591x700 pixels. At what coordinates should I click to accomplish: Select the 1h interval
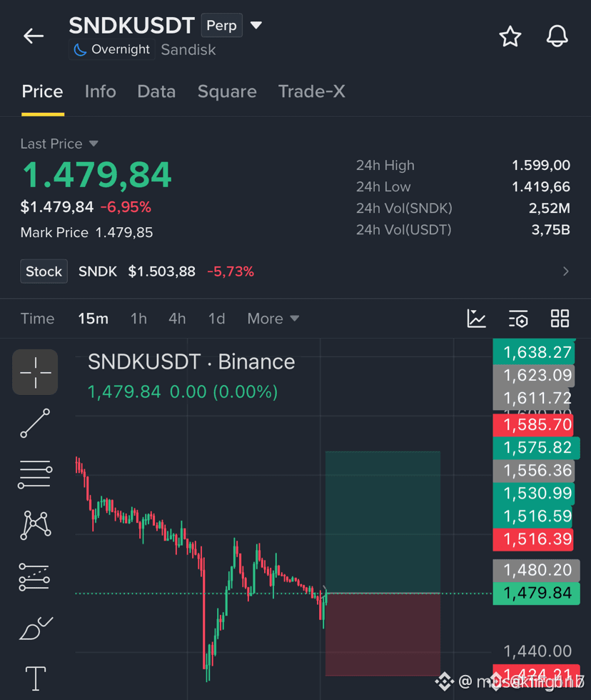[x=138, y=319]
